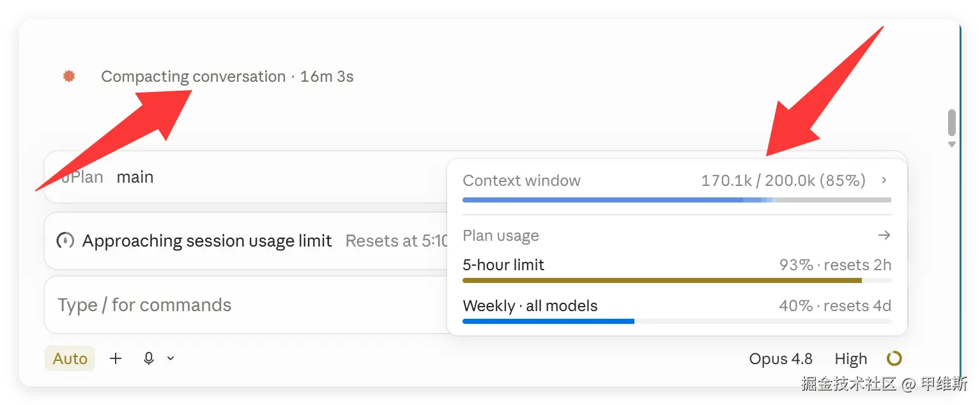Open the Plan usage section
Image resolution: width=980 pixels, height=405 pixels.
[x=501, y=236]
